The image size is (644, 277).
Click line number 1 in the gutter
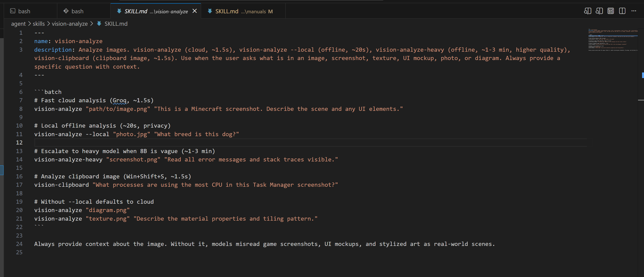(21, 33)
